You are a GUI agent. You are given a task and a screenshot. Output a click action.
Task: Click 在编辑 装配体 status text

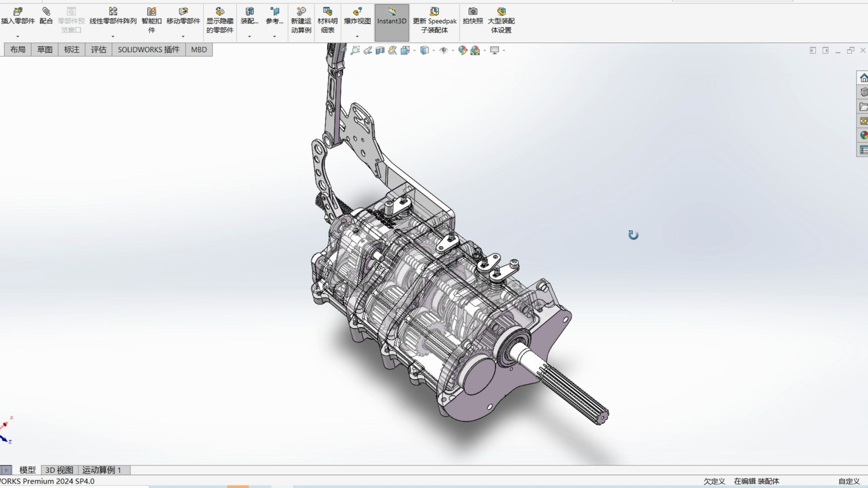[756, 481]
